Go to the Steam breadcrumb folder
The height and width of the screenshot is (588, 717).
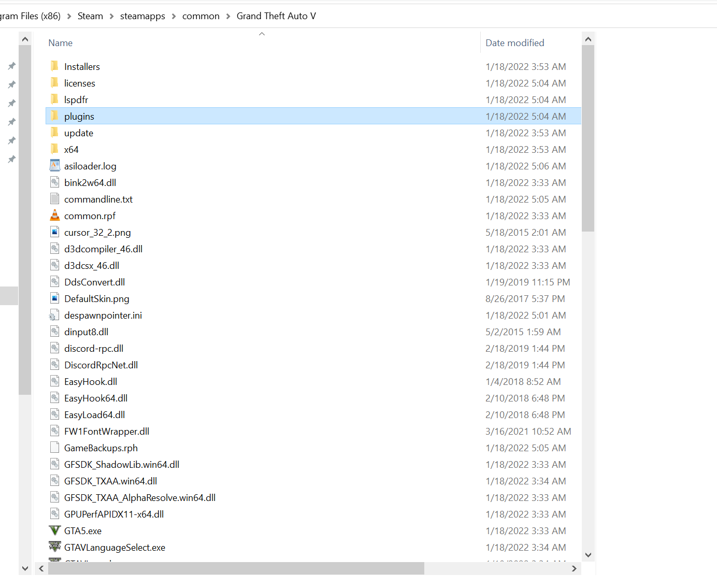[90, 16]
